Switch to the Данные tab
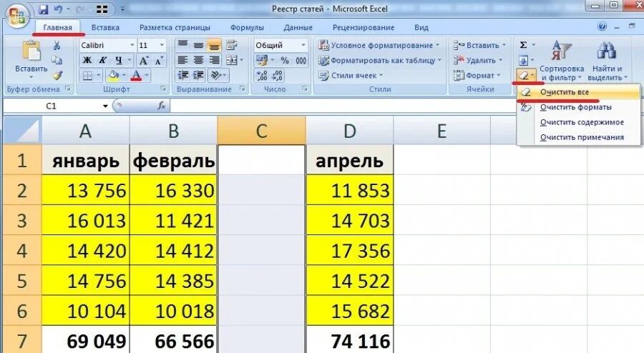The height and width of the screenshot is (353, 644). pyautogui.click(x=298, y=27)
